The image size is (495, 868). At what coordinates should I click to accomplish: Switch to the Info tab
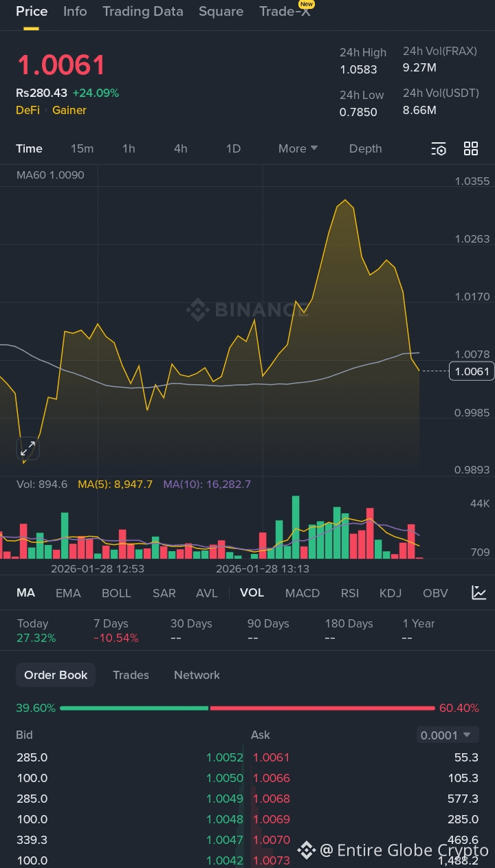pos(75,12)
